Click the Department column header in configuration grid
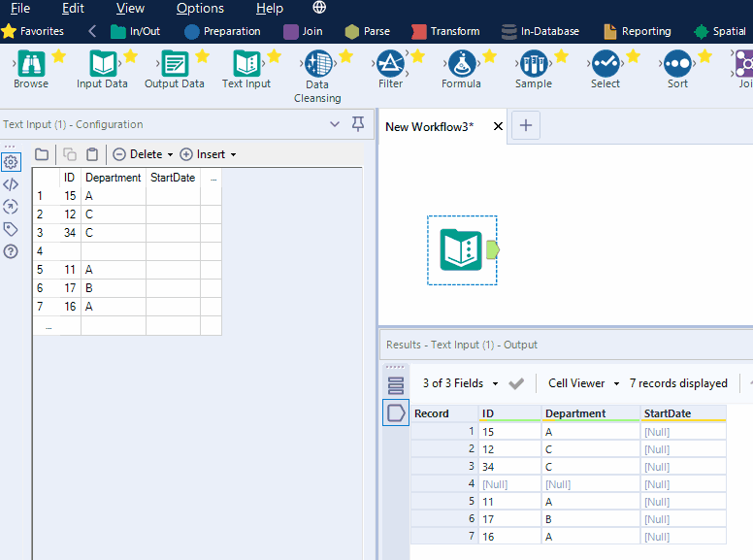 click(114, 178)
